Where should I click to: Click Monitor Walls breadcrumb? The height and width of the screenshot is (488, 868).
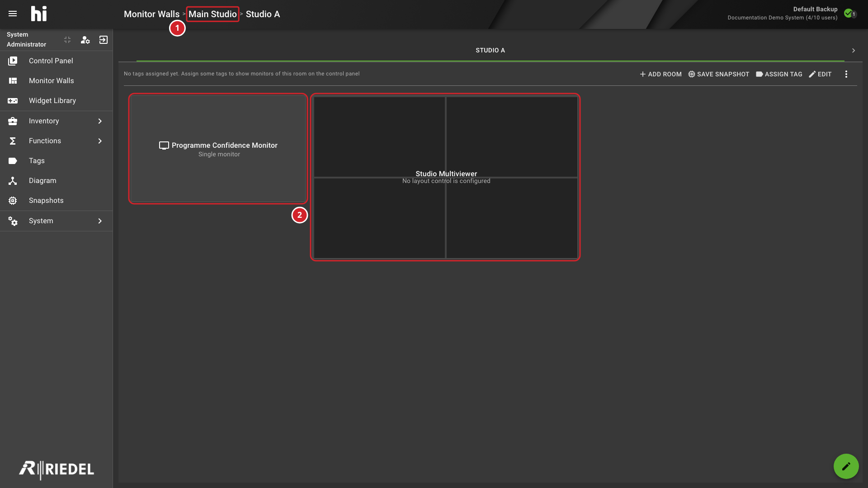(151, 14)
